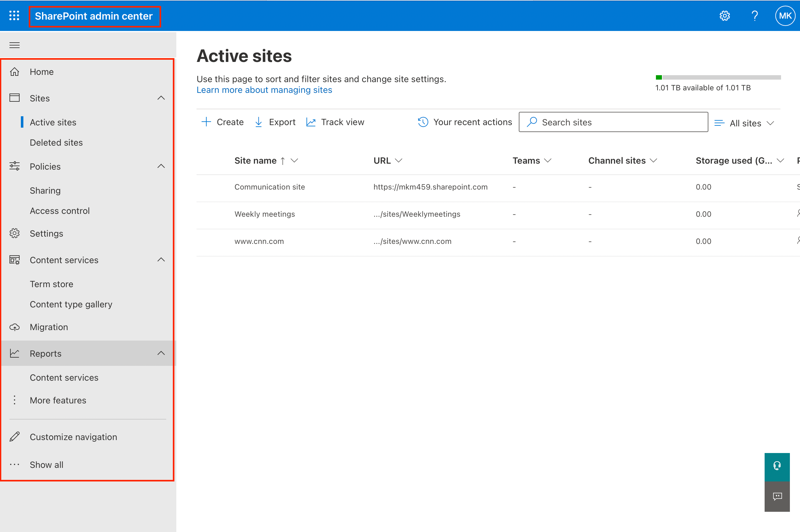Click the Policies sliders icon
This screenshot has height=532, width=800.
click(14, 166)
